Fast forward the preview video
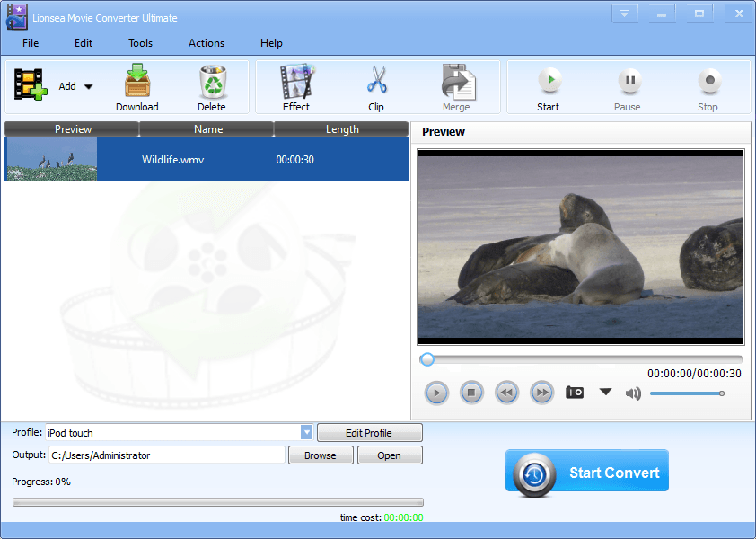 [x=541, y=393]
